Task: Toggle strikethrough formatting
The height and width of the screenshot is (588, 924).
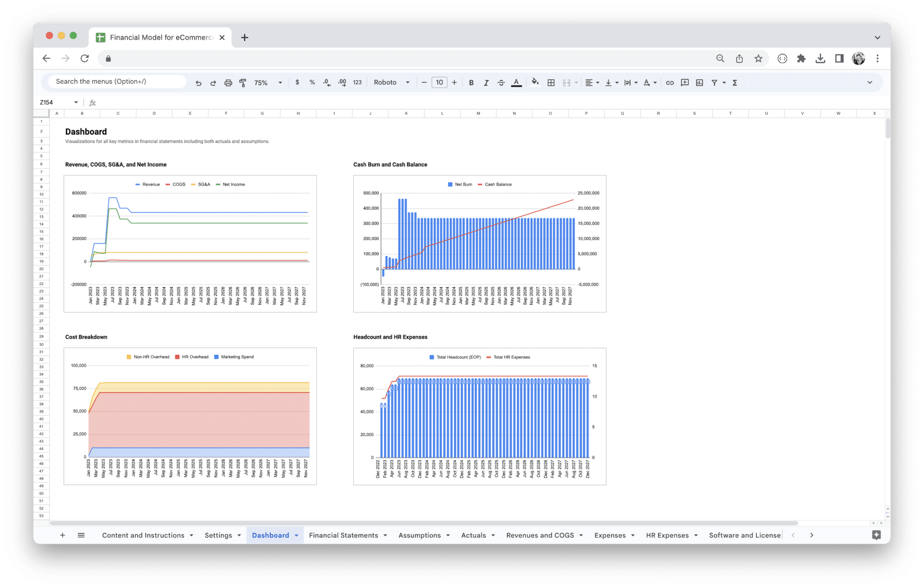Action: pos(501,82)
